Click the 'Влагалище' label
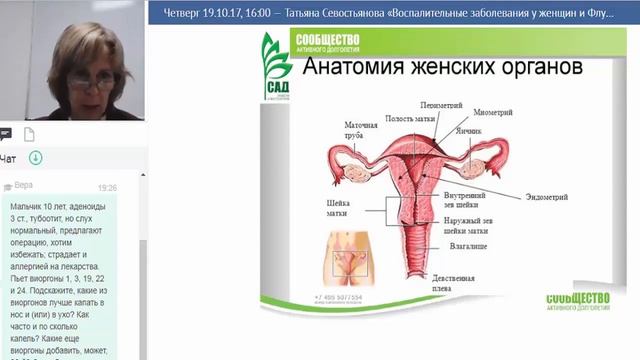The image size is (640, 360). 468,246
